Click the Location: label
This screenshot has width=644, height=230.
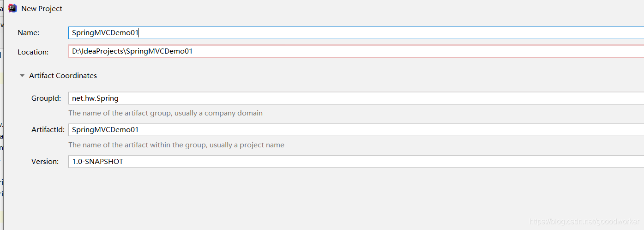point(33,52)
